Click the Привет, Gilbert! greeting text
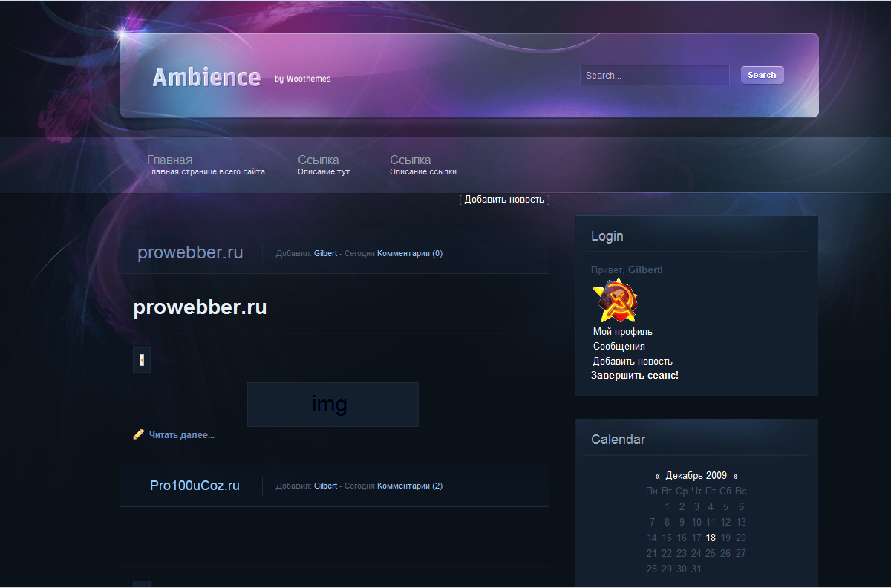Viewport: 891px width, 588px height. 627,270
